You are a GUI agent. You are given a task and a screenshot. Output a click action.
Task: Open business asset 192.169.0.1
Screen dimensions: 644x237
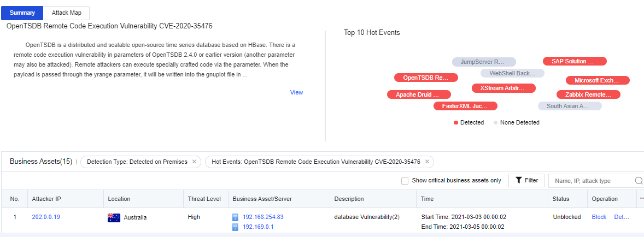258,227
